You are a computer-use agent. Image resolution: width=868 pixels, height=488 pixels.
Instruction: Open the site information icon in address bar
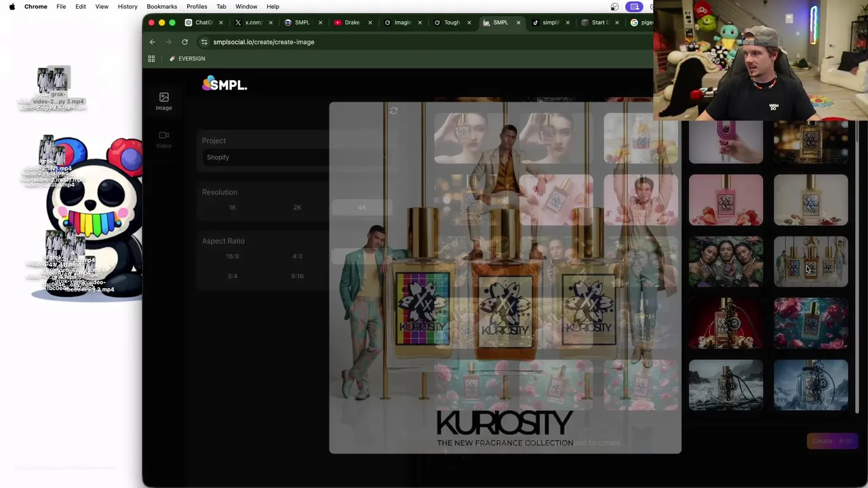tap(204, 42)
